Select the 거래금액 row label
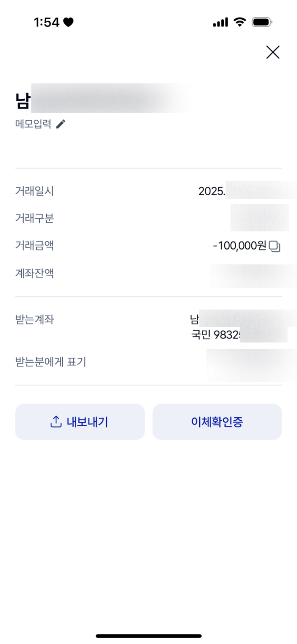This screenshot has width=297, height=644. coord(34,246)
